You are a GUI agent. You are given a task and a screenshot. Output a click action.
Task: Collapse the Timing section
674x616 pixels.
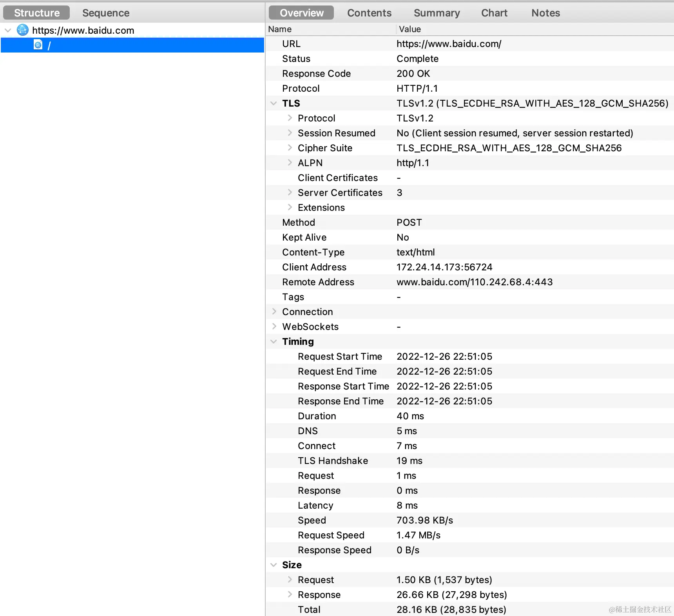[x=274, y=342]
